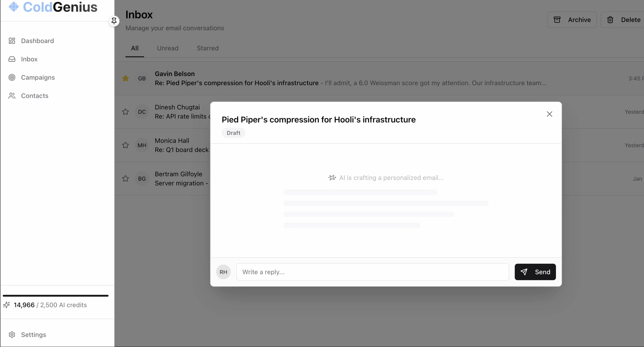Click the Send button

535,272
